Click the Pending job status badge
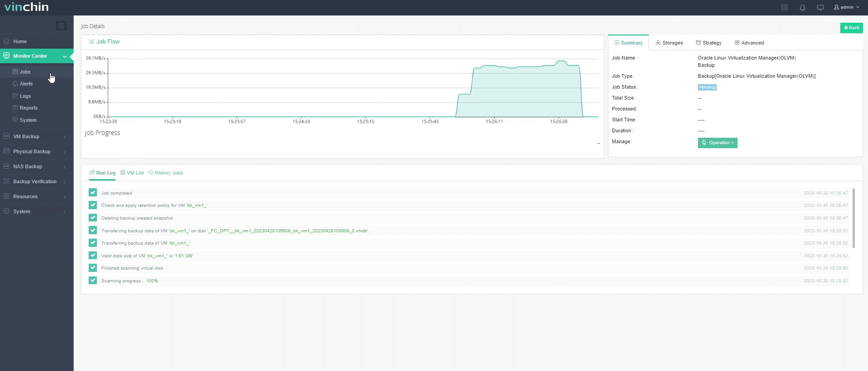The width and height of the screenshot is (868, 371). click(707, 87)
